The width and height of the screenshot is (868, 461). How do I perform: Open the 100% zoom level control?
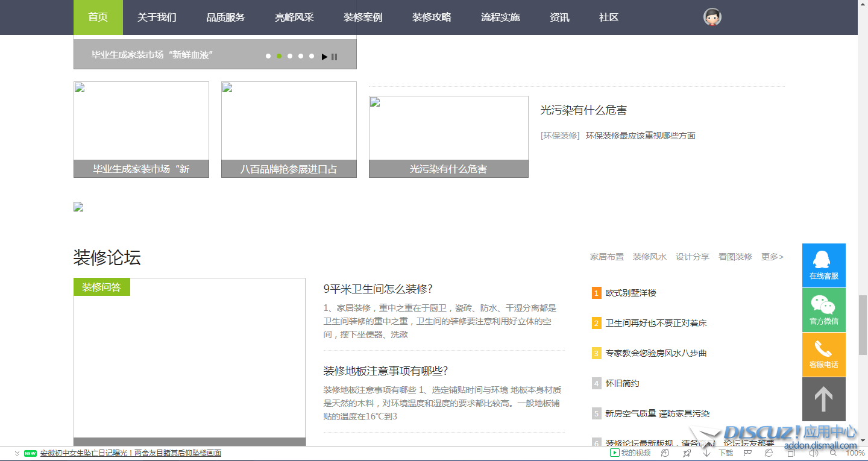pos(855,453)
